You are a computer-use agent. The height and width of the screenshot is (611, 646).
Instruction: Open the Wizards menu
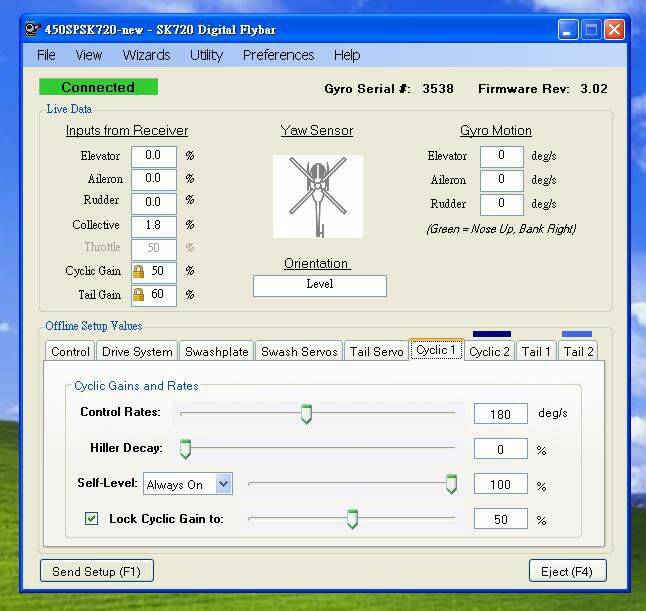[x=146, y=55]
